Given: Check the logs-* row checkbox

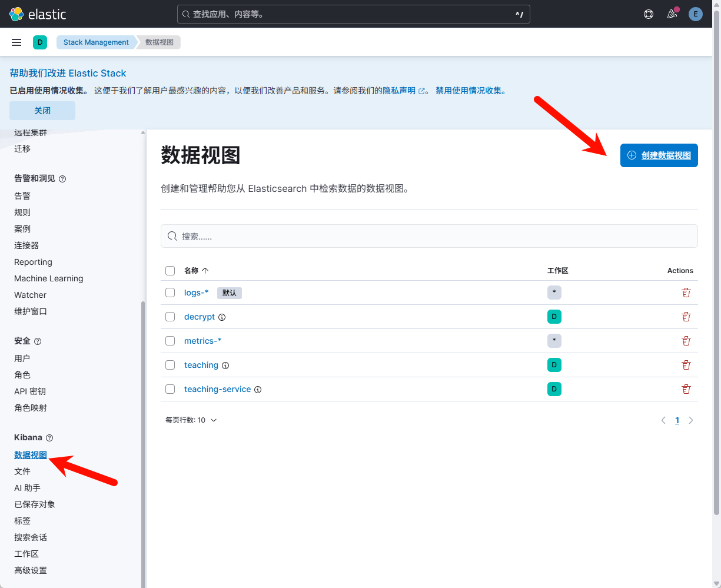Looking at the screenshot, I should point(170,293).
